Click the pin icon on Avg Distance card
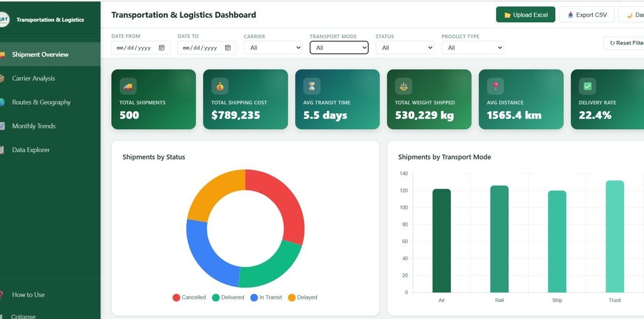Image resolution: width=644 pixels, height=319 pixels. (496, 86)
